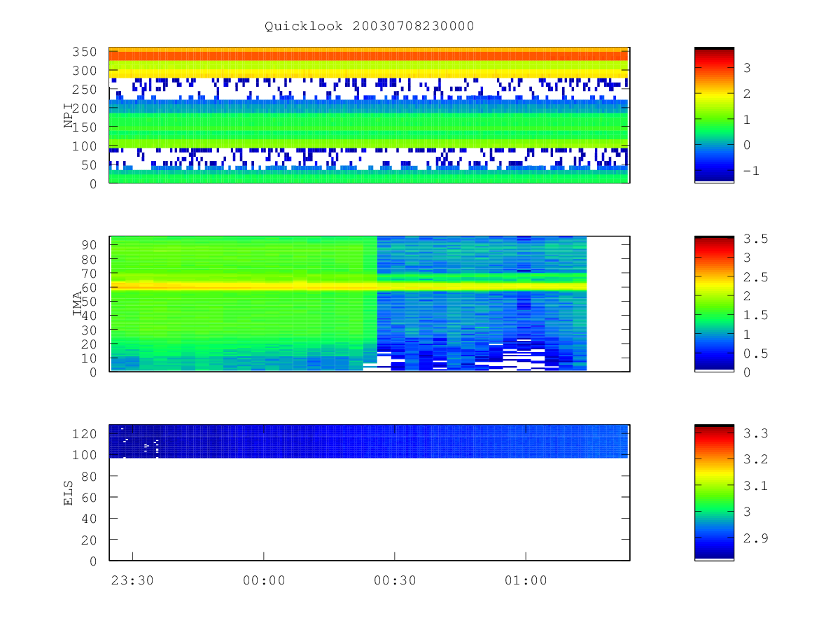840x630 pixels.
Task: Click the 3.3 label on ELS colorbar
Action: pyautogui.click(x=755, y=434)
